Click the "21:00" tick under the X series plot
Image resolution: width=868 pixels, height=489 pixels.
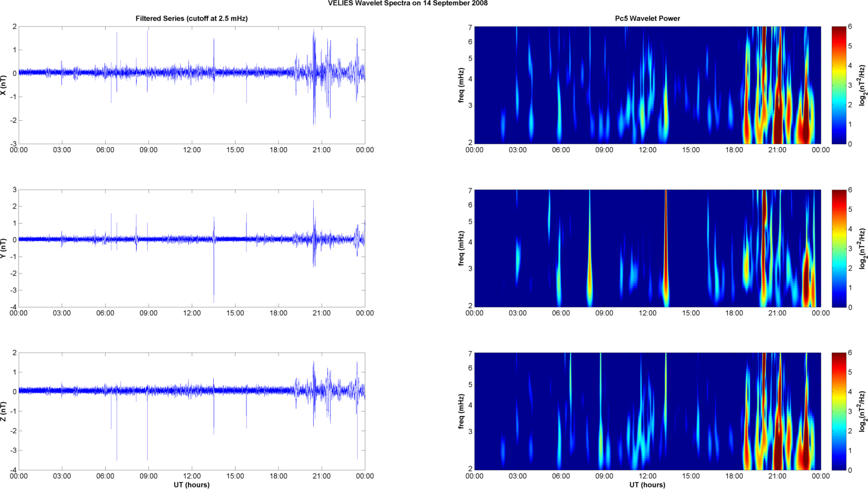[x=322, y=150]
